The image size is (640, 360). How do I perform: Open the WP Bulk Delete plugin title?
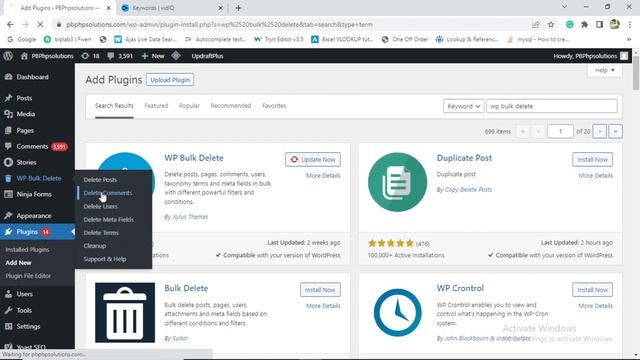click(x=194, y=158)
